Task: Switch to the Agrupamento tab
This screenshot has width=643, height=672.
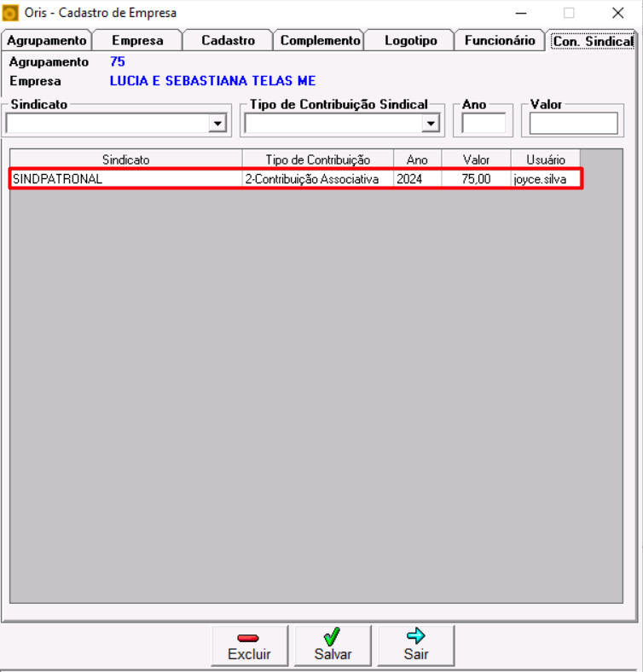Action: pos(46,40)
